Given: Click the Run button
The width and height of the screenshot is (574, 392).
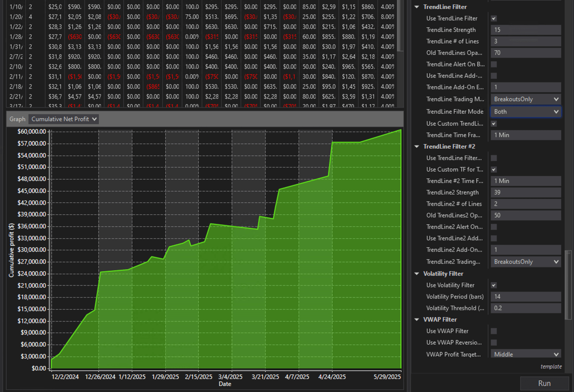Looking at the screenshot, I should click(544, 383).
